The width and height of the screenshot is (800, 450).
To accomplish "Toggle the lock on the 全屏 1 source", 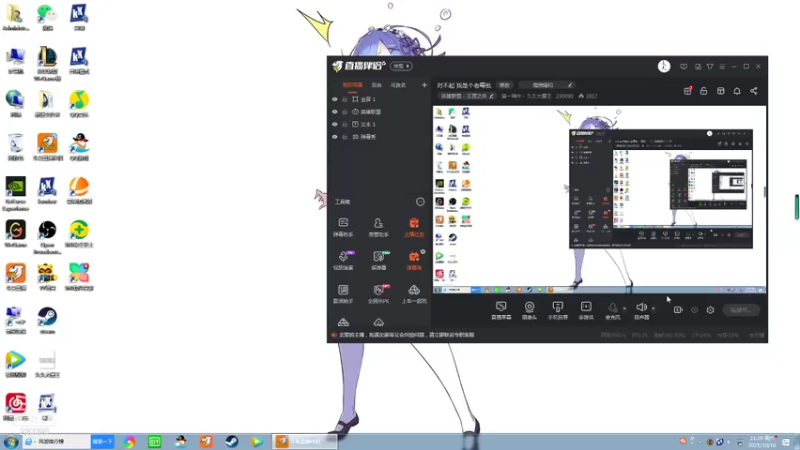I will pyautogui.click(x=345, y=99).
